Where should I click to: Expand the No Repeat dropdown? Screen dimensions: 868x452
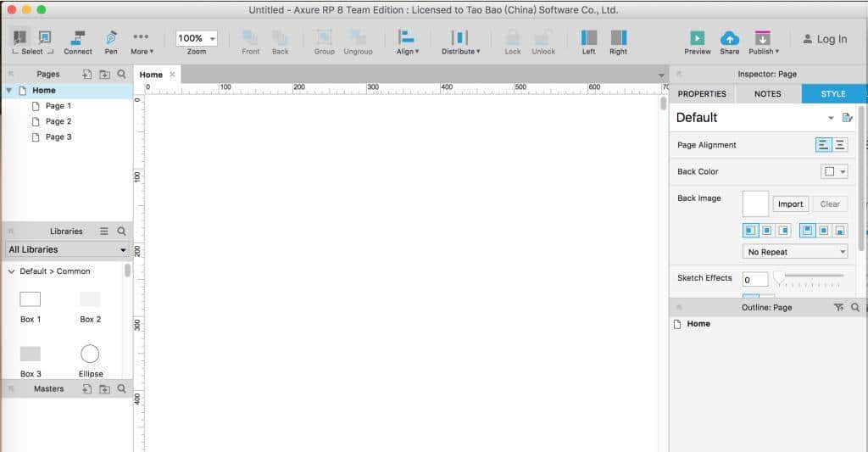(794, 252)
